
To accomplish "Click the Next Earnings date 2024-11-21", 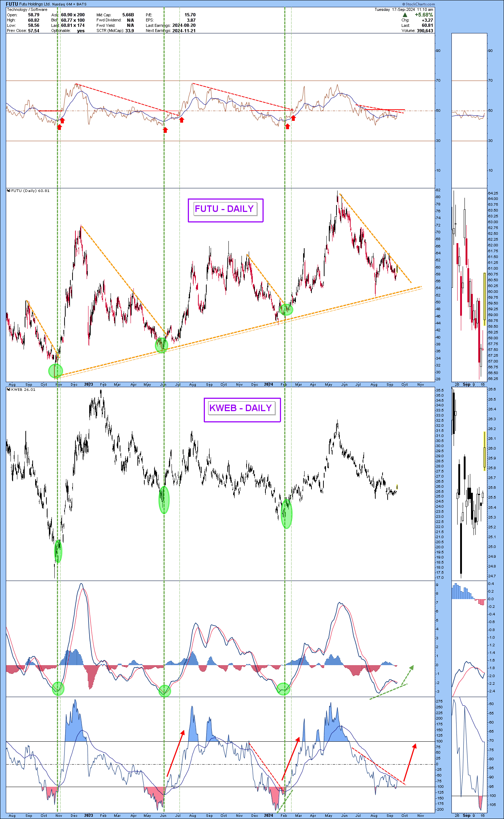I will 184,31.
